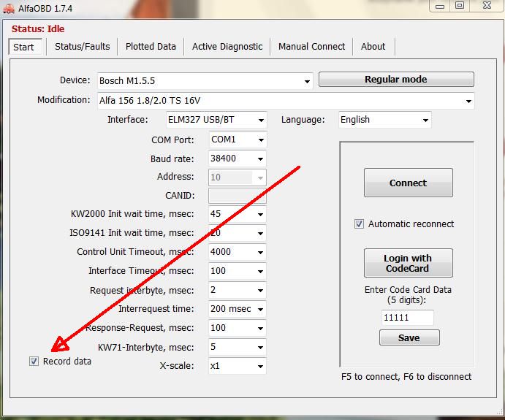
Task: Open the Language dropdown set to English
Action: click(x=385, y=120)
